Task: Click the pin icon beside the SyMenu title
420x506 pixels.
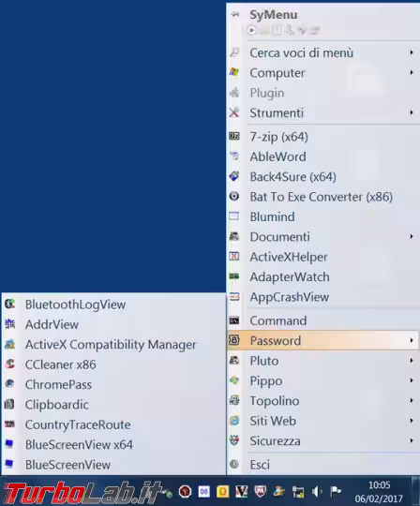Action: point(235,14)
